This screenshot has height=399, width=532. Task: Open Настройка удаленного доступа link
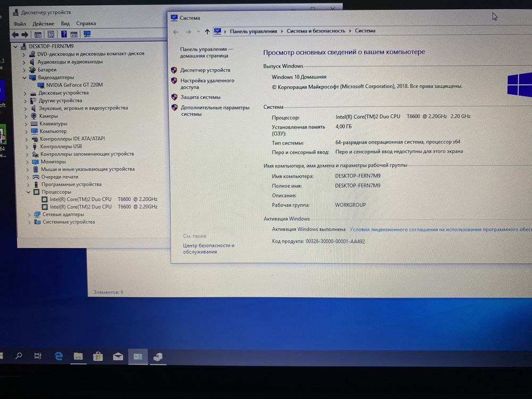point(207,84)
